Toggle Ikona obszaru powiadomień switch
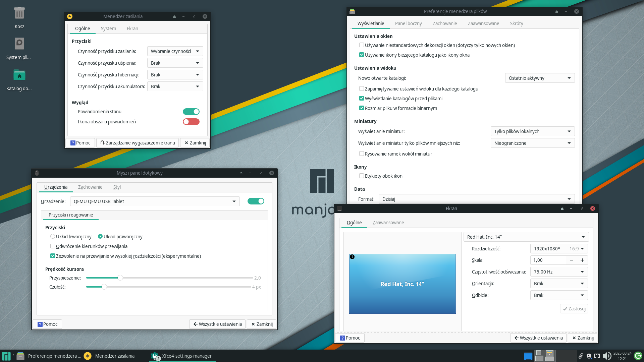The height and width of the screenshot is (362, 644). tap(191, 122)
